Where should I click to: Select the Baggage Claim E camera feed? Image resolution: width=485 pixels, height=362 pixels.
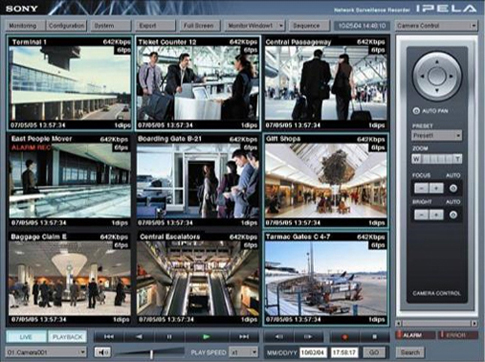pyautogui.click(x=70, y=278)
